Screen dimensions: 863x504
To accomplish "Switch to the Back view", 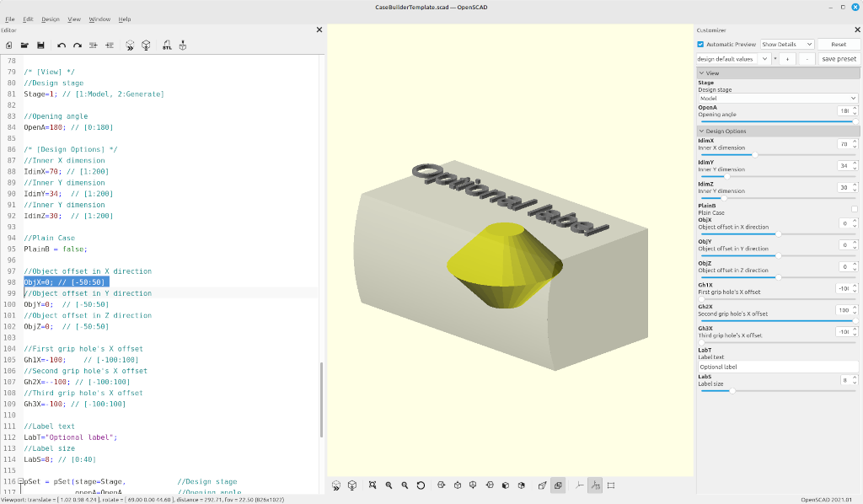I will (521, 485).
